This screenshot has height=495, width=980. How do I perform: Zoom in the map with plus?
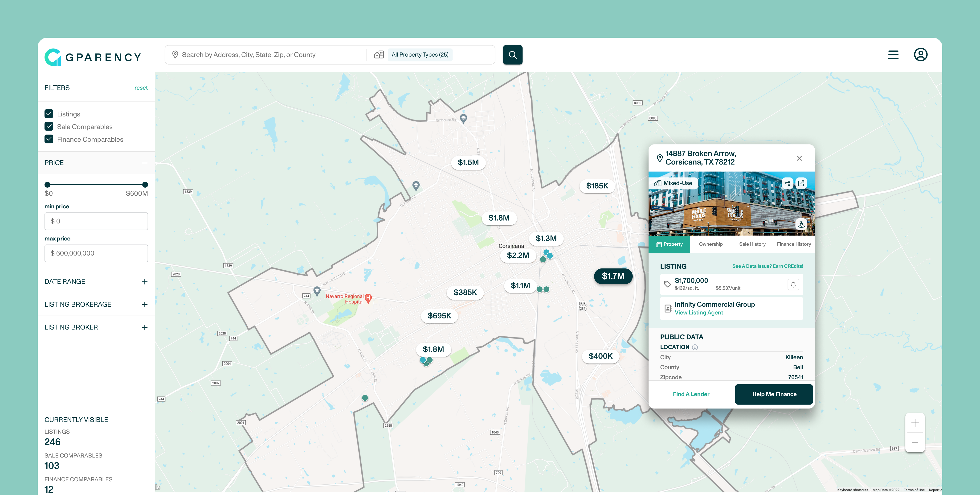pyautogui.click(x=915, y=423)
